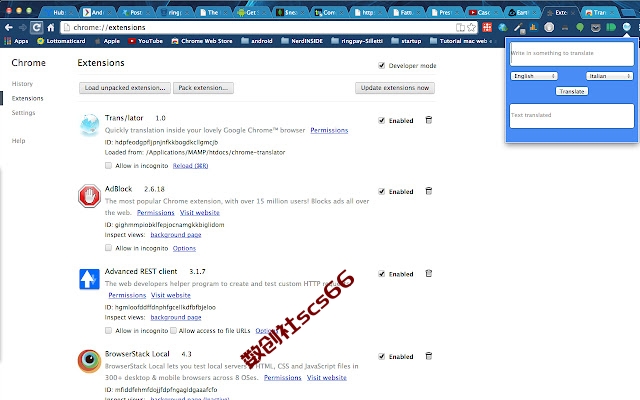
Task: Reload the page with the refresh icon
Action: 36,27
